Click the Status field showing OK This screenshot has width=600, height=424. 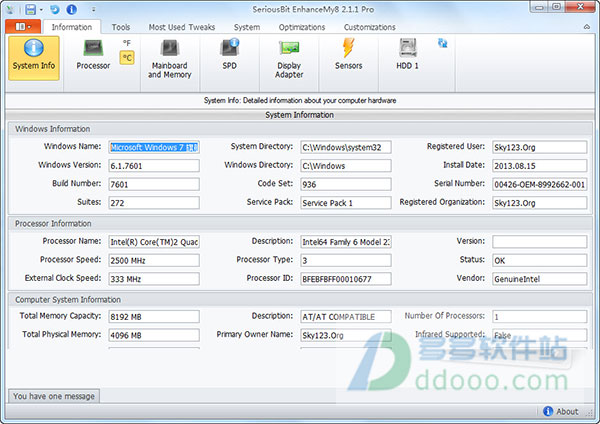pos(540,260)
